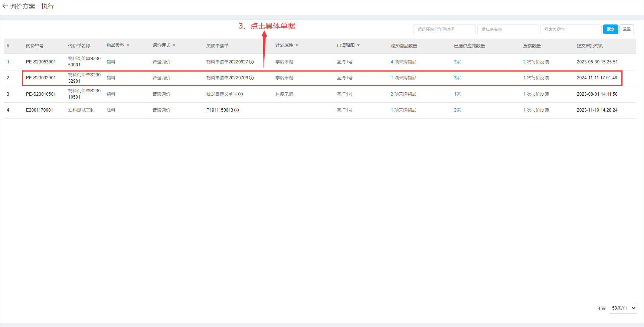Focus the 供应商名称 input field
Image resolution: width=644 pixels, height=327 pixels.
pyautogui.click(x=508, y=29)
